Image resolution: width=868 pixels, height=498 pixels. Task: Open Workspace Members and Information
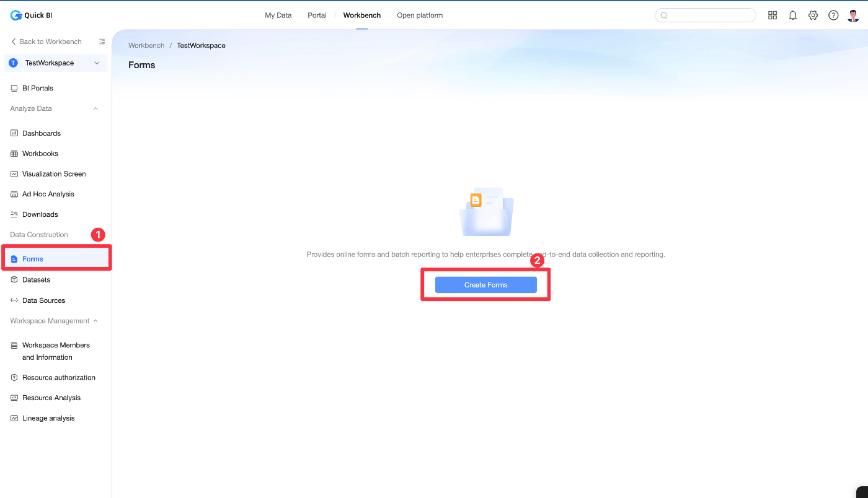click(56, 351)
